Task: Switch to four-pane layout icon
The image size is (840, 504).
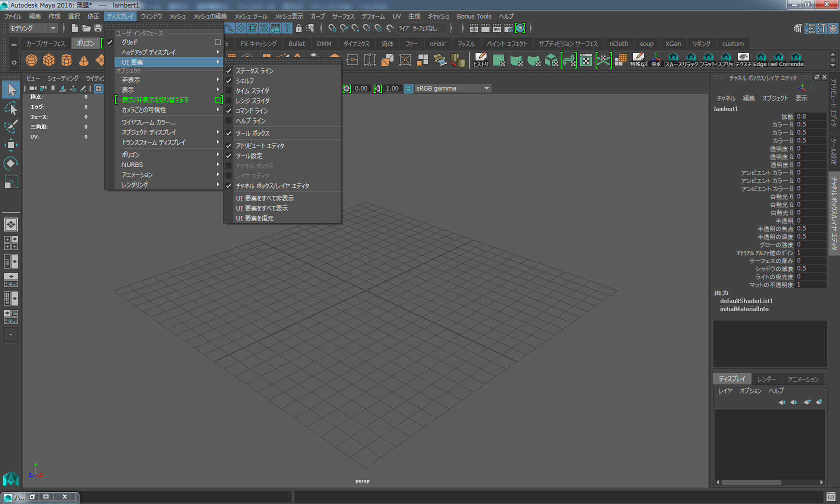Action: tap(11, 243)
